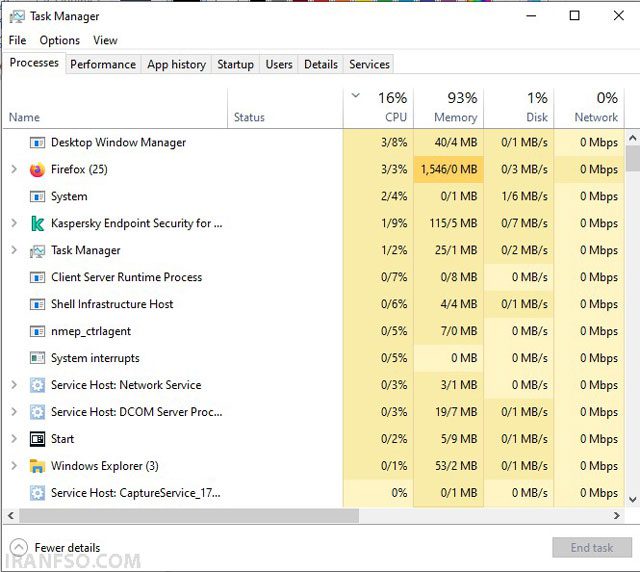This screenshot has height=572, width=640.
Task: Expand the Kaspersky Endpoint Security group
Action: [x=14, y=223]
